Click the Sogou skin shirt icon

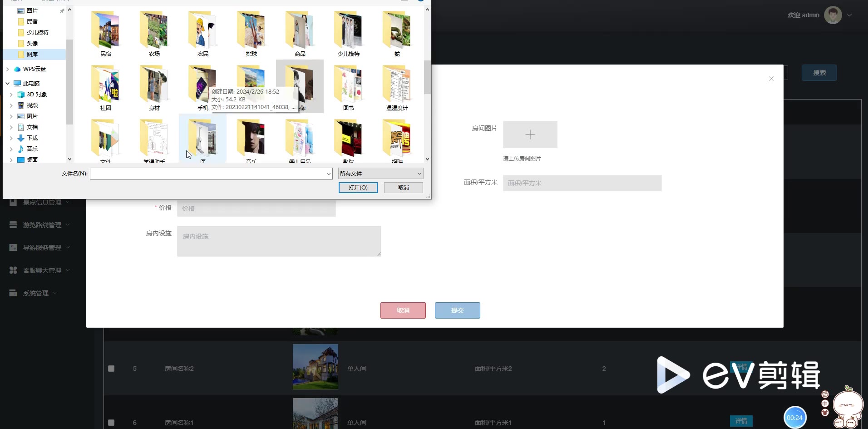[825, 412]
